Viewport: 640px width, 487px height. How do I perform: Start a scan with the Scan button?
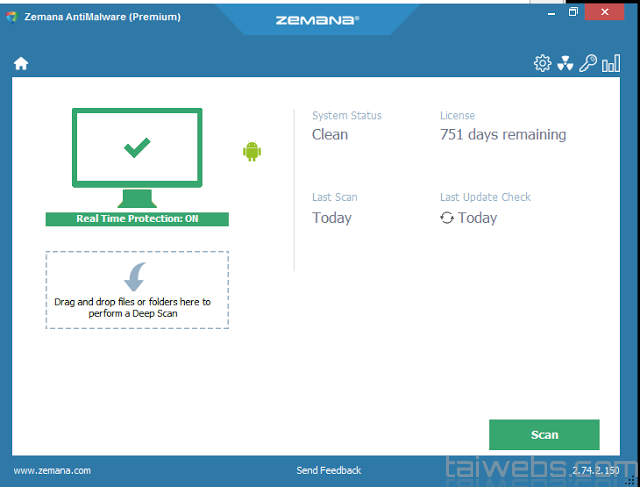point(544,435)
